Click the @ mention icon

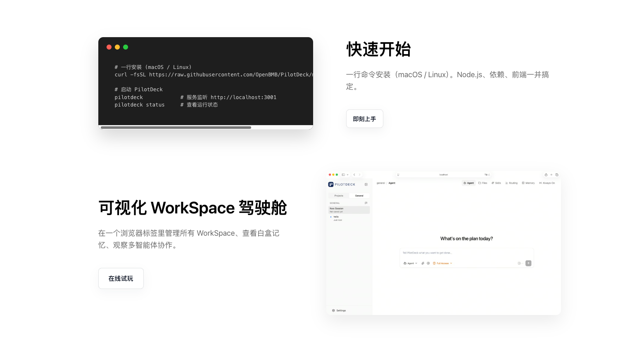click(x=428, y=263)
